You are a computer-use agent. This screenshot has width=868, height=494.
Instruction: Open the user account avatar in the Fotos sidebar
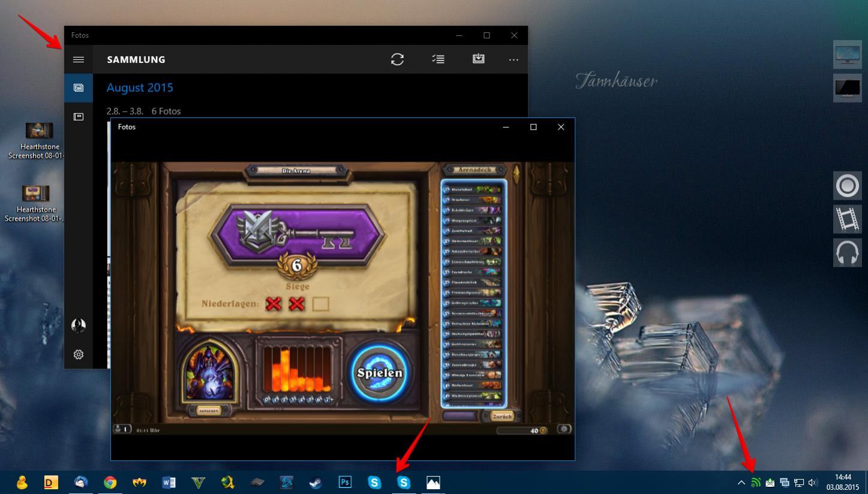(x=79, y=326)
